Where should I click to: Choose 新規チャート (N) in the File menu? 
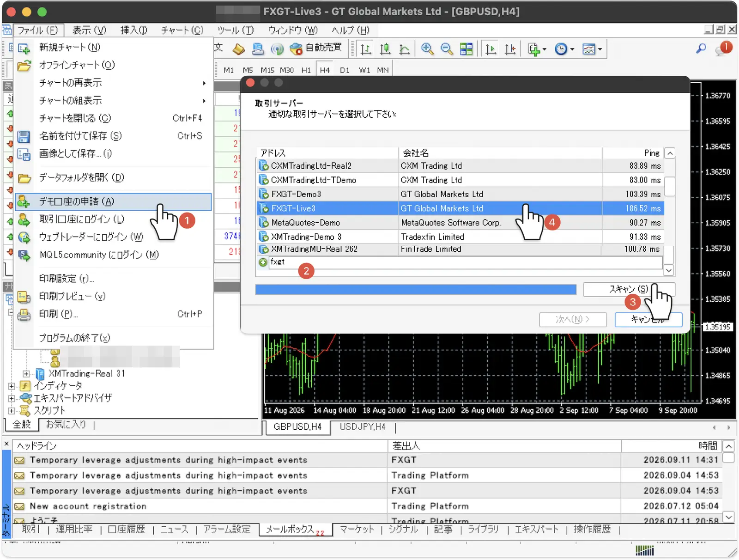(x=113, y=47)
